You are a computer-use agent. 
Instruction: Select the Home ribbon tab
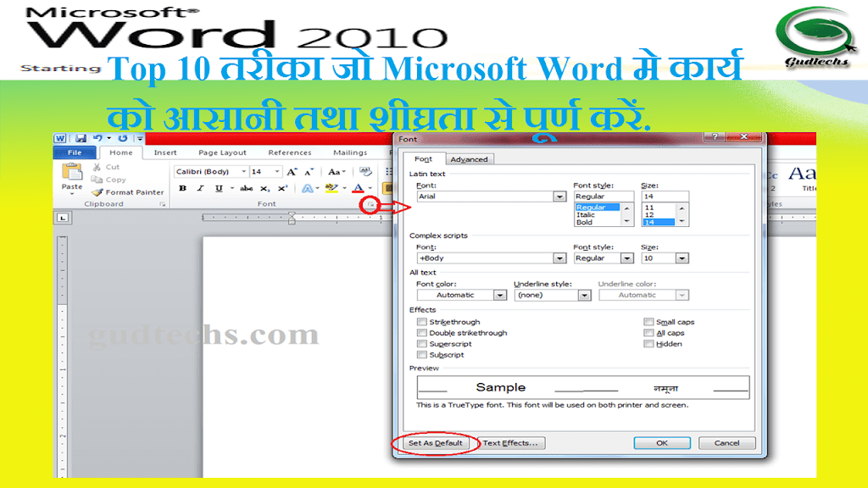[x=120, y=152]
